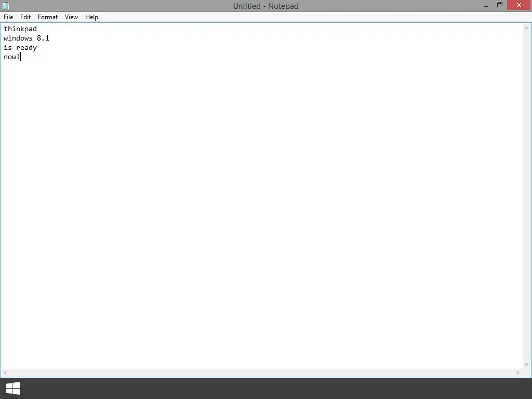Click the Notepad icon in title bar

coord(5,5)
